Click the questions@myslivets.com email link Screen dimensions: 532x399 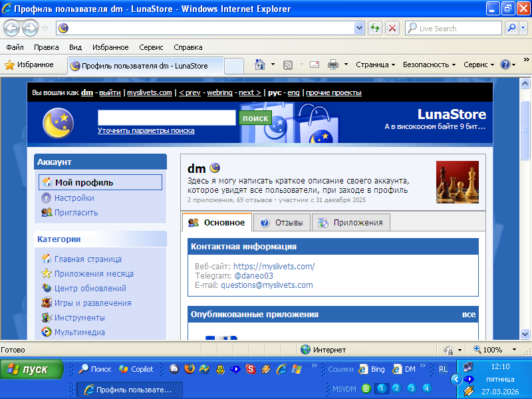pyautogui.click(x=267, y=285)
